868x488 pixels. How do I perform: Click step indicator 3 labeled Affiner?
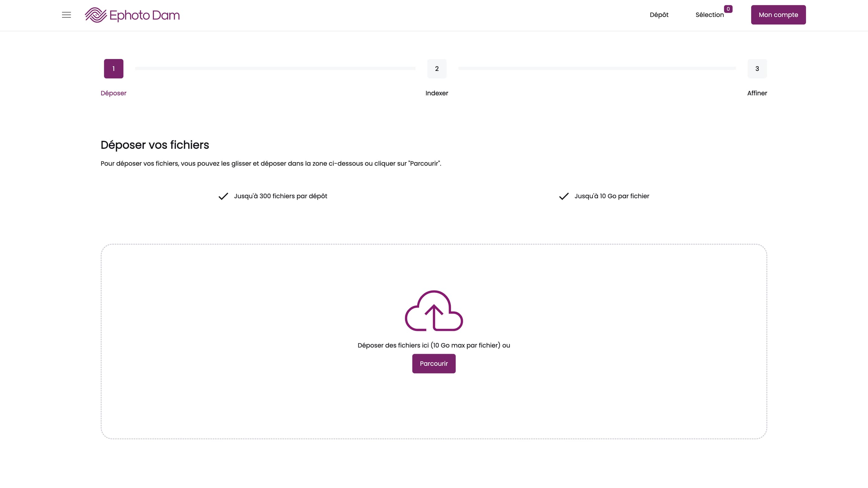(757, 69)
